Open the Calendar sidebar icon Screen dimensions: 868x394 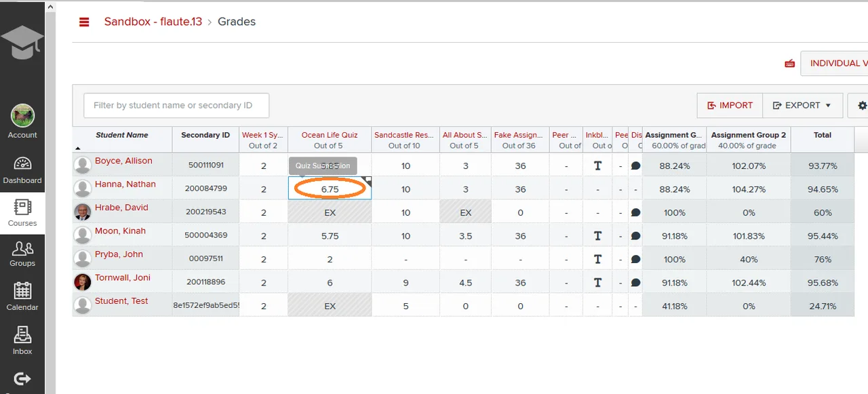tap(22, 296)
